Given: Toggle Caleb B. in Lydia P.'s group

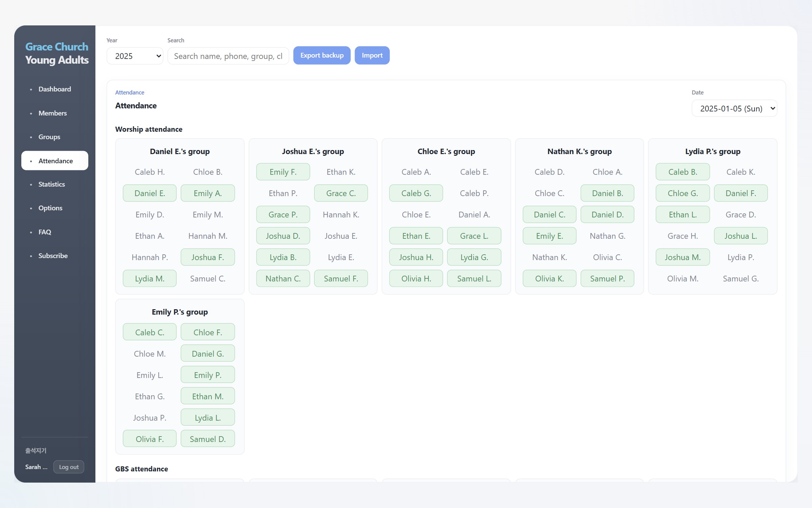Looking at the screenshot, I should point(683,172).
